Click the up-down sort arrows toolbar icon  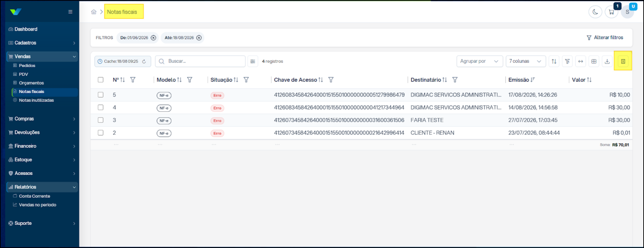[x=554, y=61]
